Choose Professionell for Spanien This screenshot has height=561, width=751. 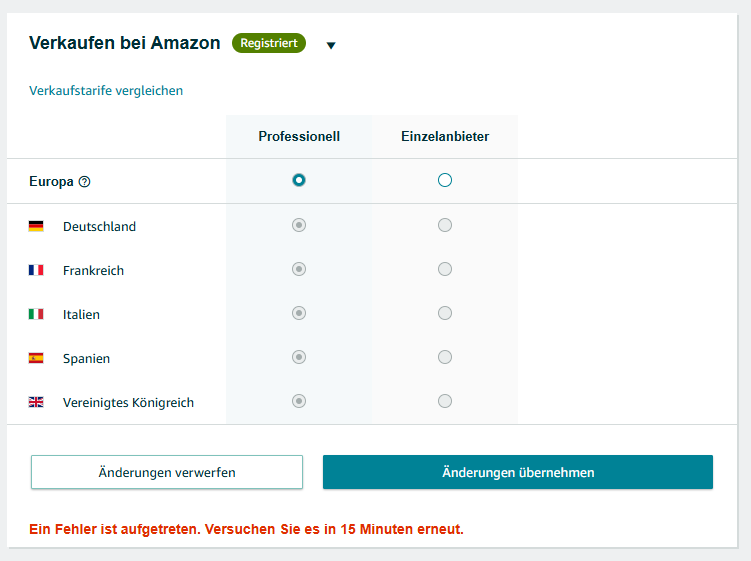(x=299, y=357)
